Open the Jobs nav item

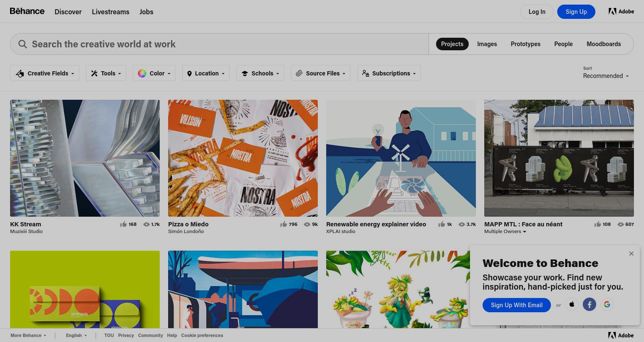point(146,12)
